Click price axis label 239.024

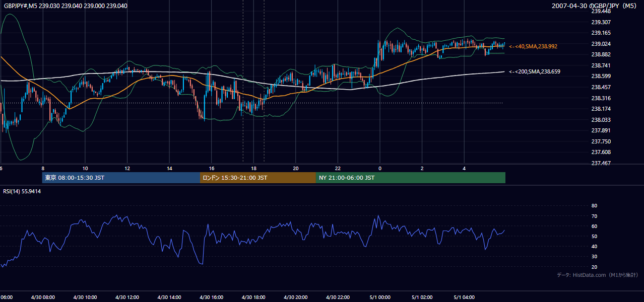click(x=601, y=44)
